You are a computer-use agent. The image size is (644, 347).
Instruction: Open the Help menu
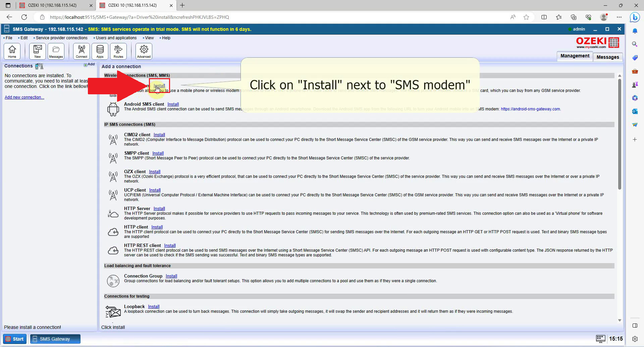(166, 38)
